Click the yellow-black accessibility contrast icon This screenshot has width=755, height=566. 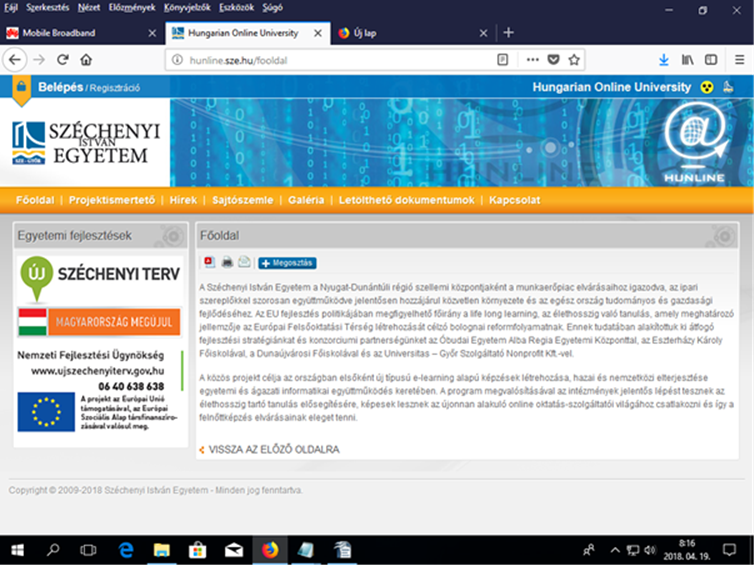click(x=707, y=87)
